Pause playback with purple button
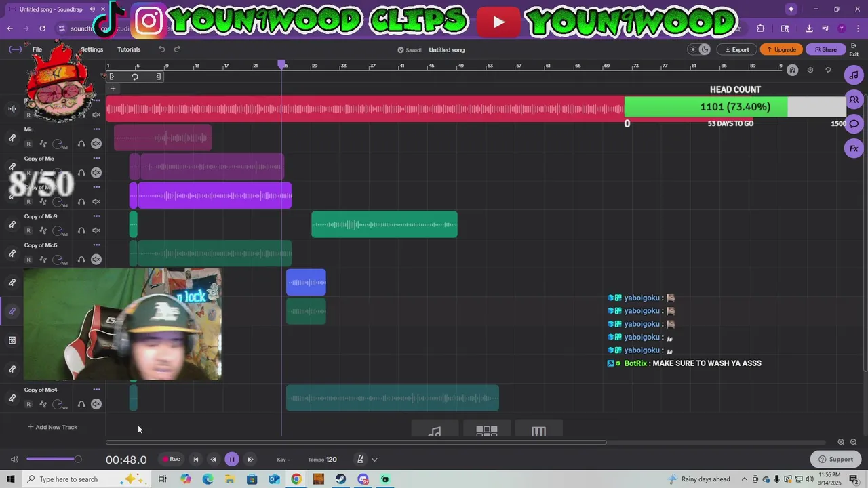This screenshot has width=868, height=488. [x=231, y=459]
